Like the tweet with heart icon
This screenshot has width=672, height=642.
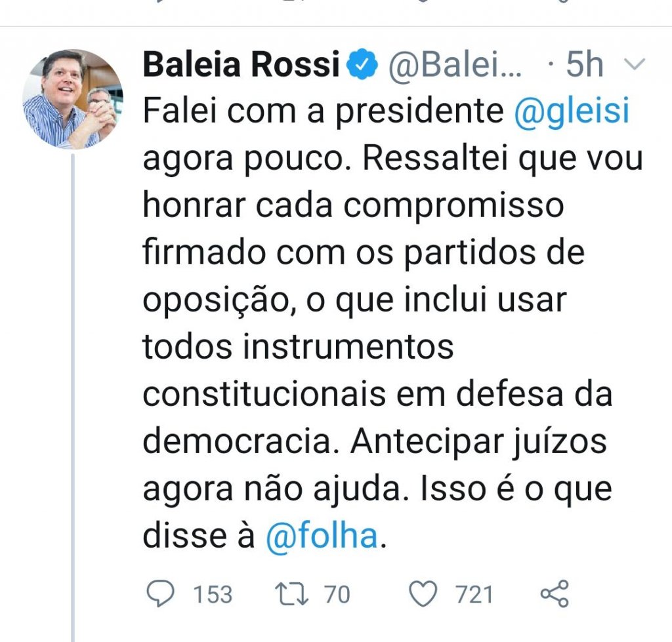coord(423,594)
